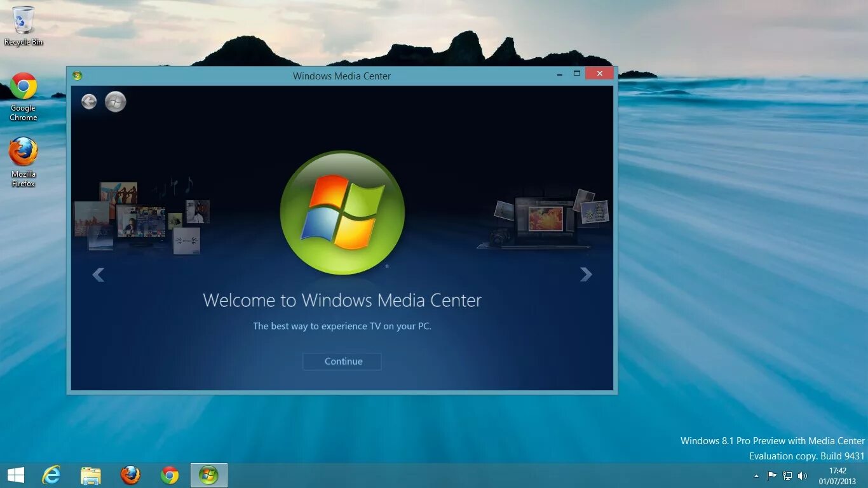868x488 pixels.
Task: Click the Media Center green start button
Action: (115, 102)
